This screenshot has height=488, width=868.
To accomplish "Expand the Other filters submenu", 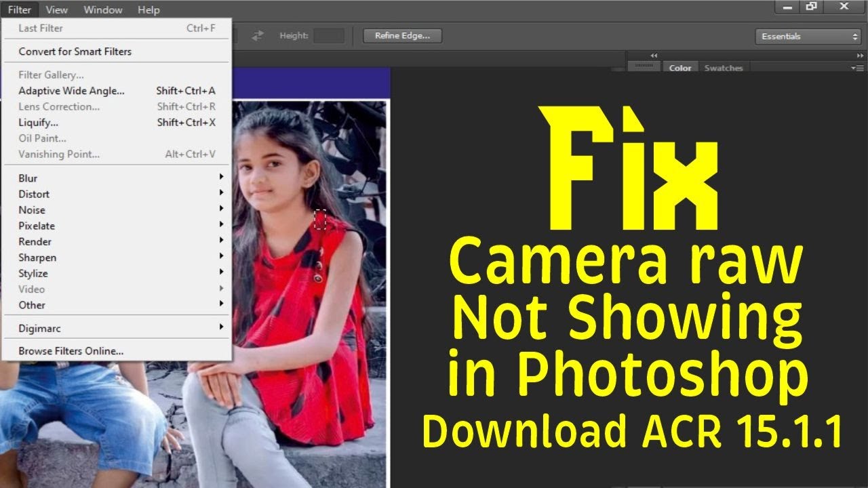I will 117,305.
